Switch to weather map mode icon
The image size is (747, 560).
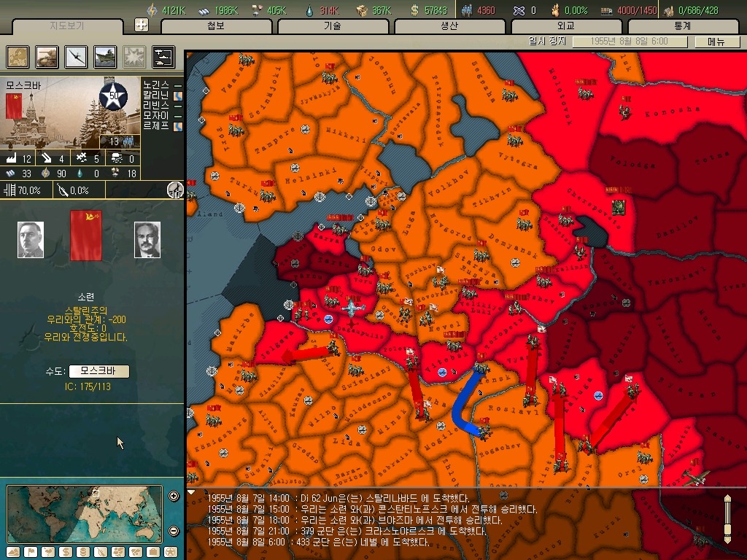point(48,553)
